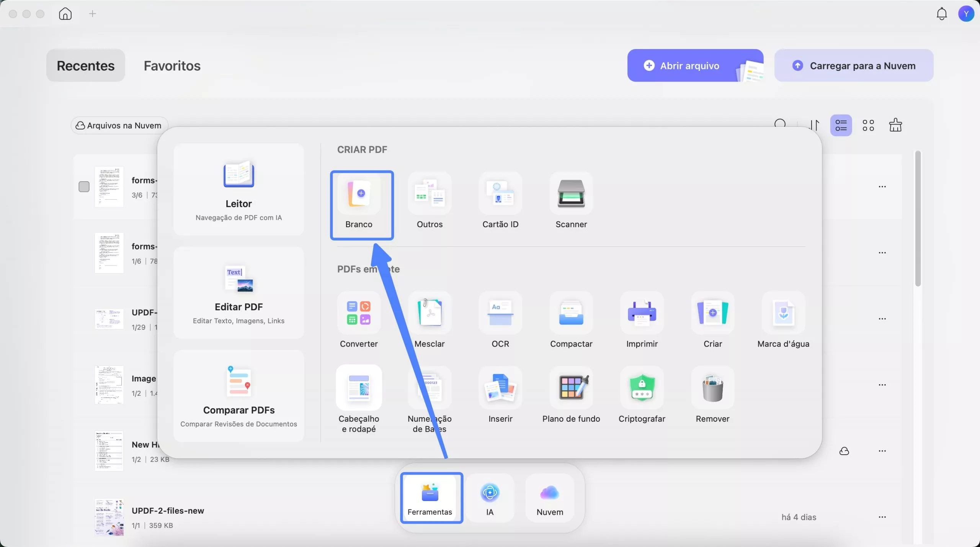Open Arquivos na Nuvem filter
The height and width of the screenshot is (547, 980).
(119, 125)
